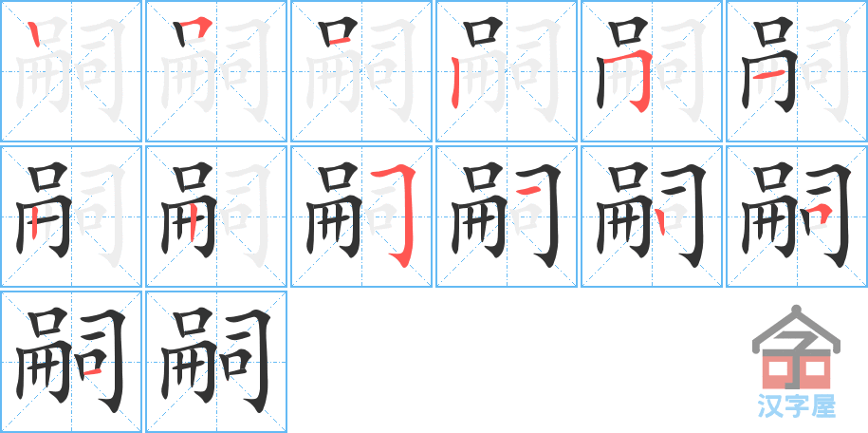Open the third stroke step tile
Image resolution: width=868 pixels, height=433 pixels.
pos(361,71)
